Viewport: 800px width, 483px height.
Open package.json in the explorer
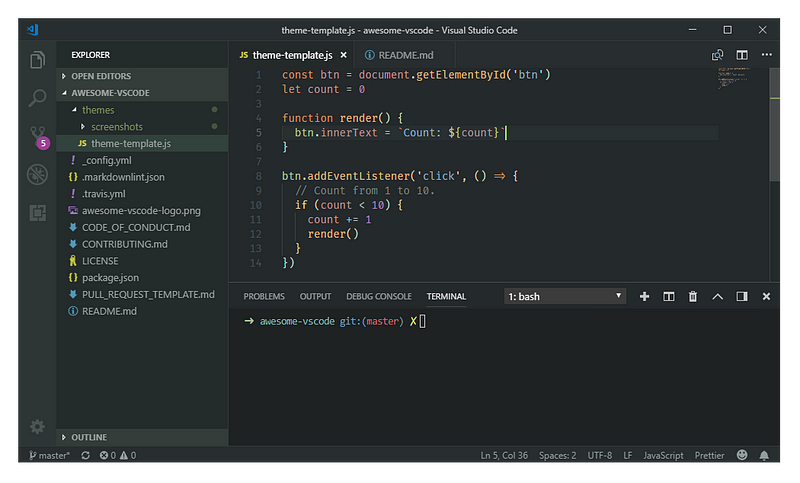[142, 278]
